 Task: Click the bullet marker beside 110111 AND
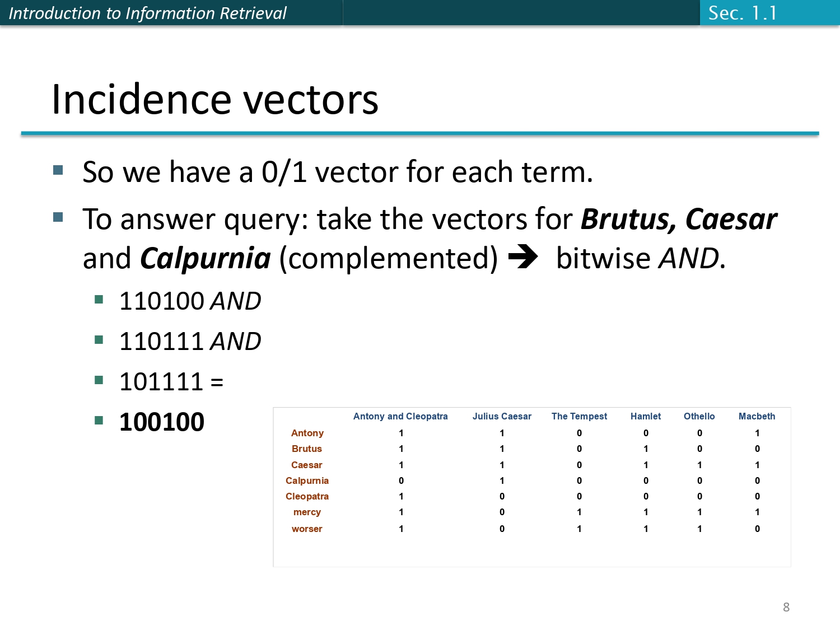100,340
